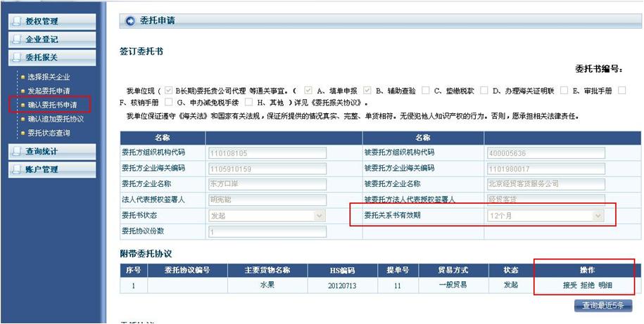Check the C、垫缴税款 checkbox

pos(427,91)
